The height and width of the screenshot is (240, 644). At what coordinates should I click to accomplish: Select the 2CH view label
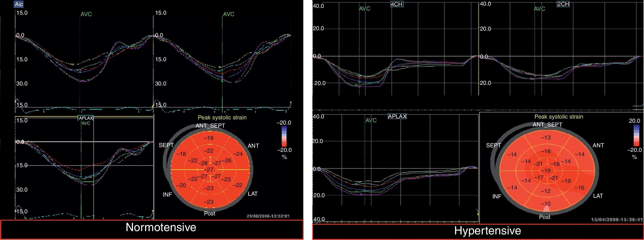click(x=563, y=4)
